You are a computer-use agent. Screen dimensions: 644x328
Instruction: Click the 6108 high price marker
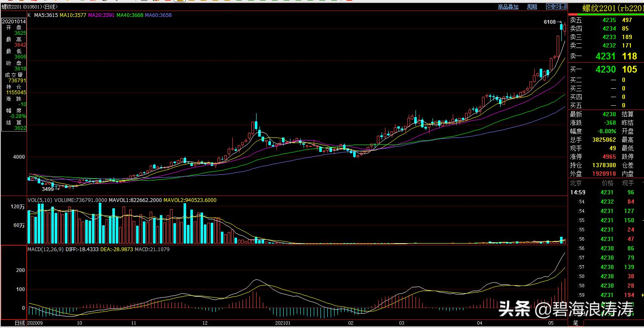tap(549, 22)
